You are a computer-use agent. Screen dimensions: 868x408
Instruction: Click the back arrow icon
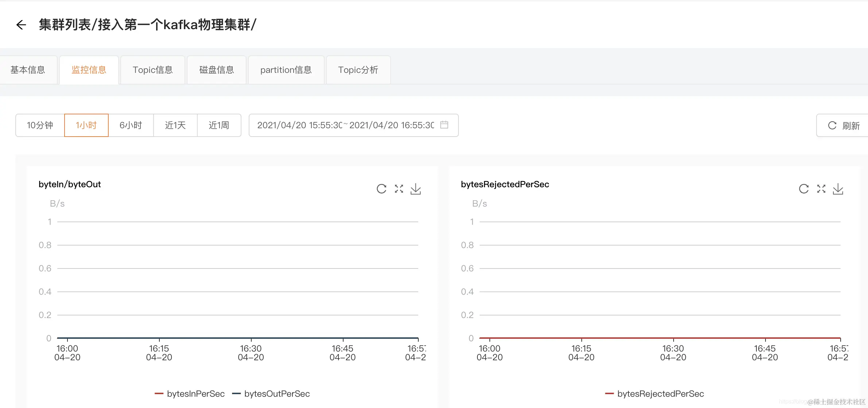pyautogui.click(x=21, y=25)
